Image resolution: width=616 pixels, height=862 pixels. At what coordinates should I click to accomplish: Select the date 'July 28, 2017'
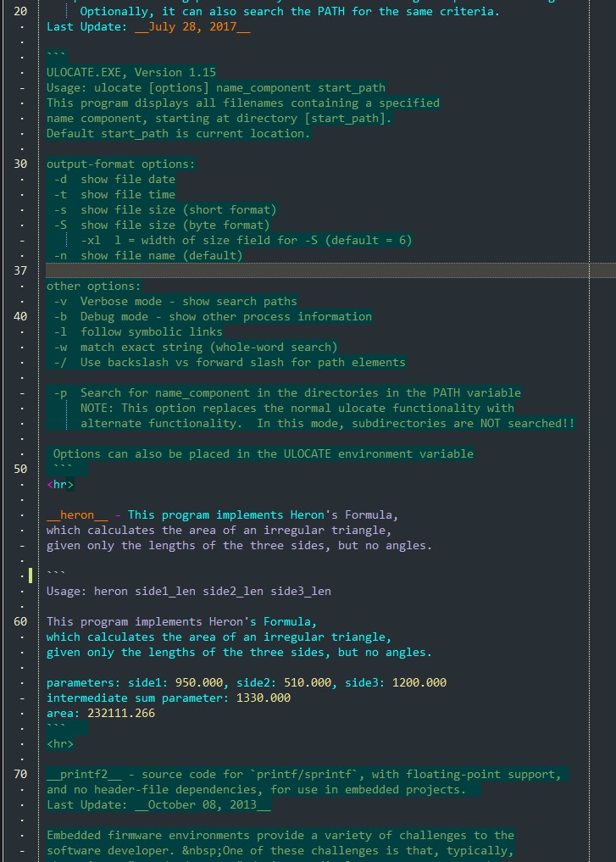click(x=192, y=26)
